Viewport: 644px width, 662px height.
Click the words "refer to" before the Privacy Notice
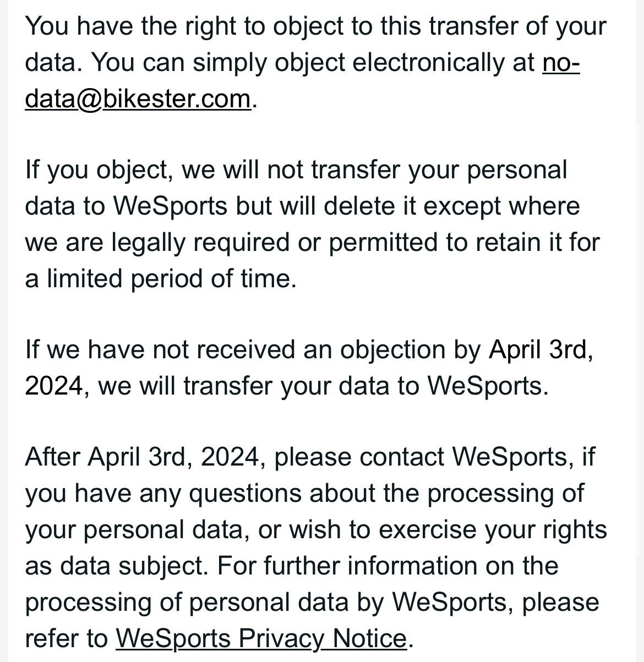tap(66, 638)
